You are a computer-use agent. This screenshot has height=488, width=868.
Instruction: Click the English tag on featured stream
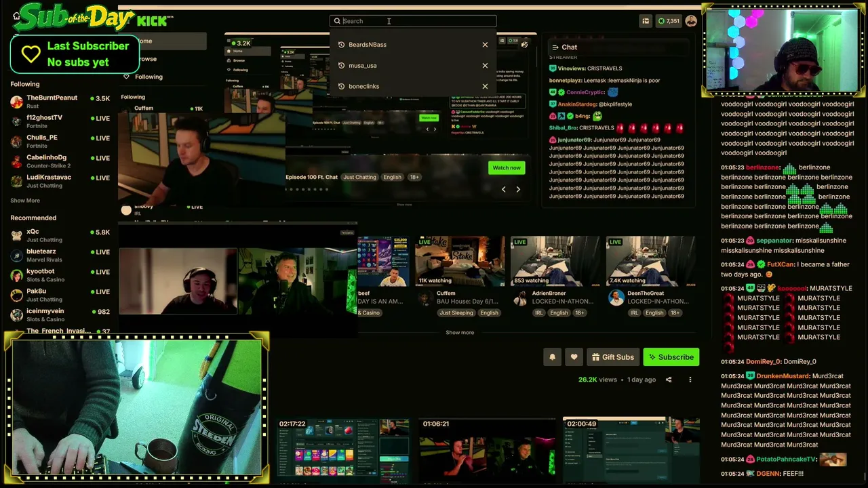pos(392,177)
